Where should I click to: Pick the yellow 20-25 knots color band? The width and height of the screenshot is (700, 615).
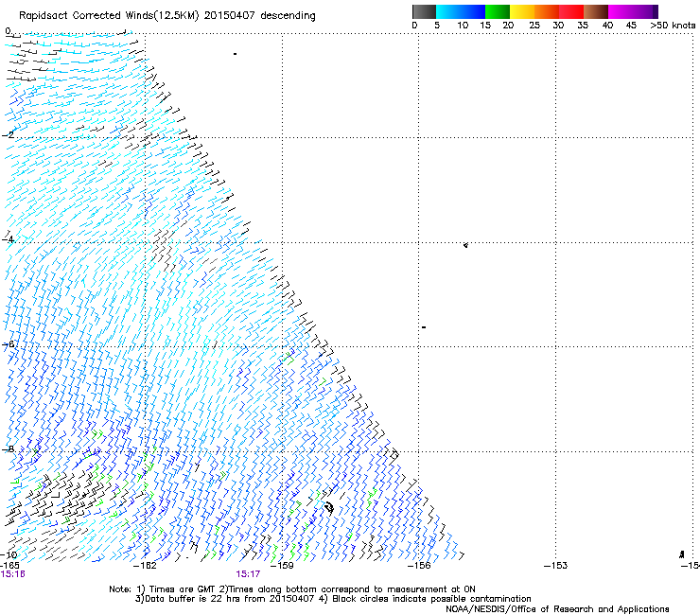pyautogui.click(x=522, y=11)
